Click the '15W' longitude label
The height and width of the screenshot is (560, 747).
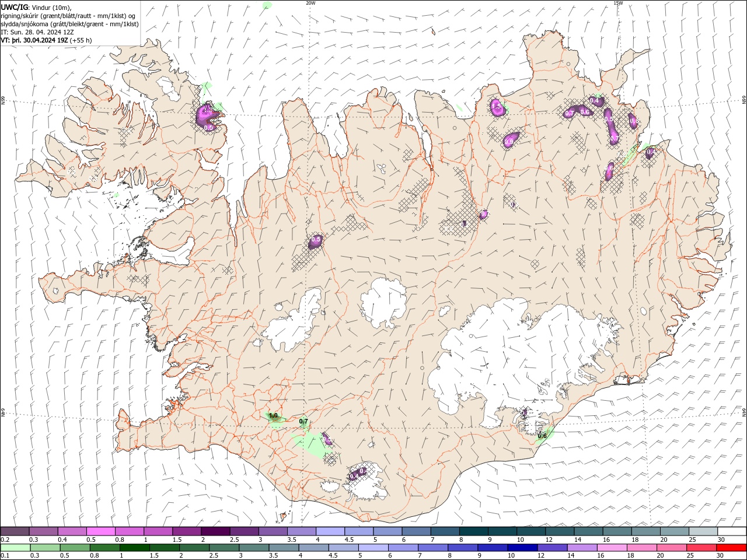click(618, 3)
